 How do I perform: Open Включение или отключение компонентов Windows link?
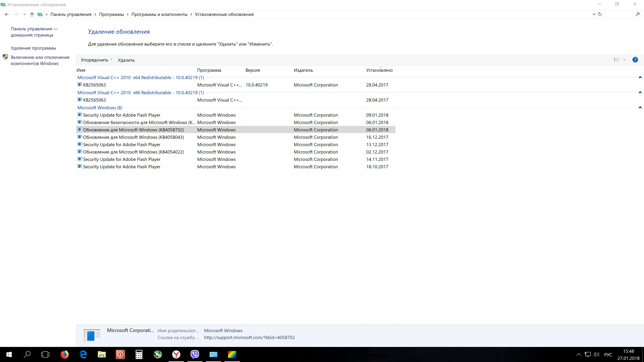[40, 60]
